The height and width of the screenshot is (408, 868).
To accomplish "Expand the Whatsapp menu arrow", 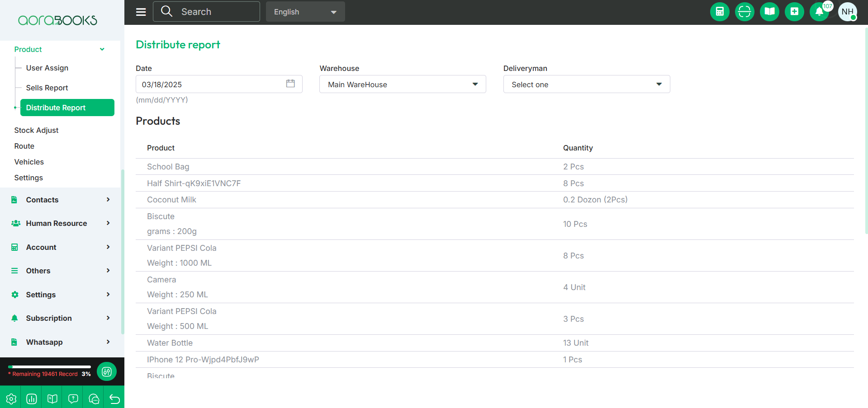I will [x=108, y=342].
